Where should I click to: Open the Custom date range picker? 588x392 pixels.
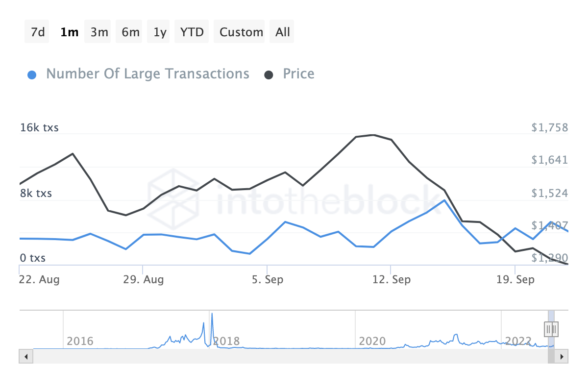241,32
